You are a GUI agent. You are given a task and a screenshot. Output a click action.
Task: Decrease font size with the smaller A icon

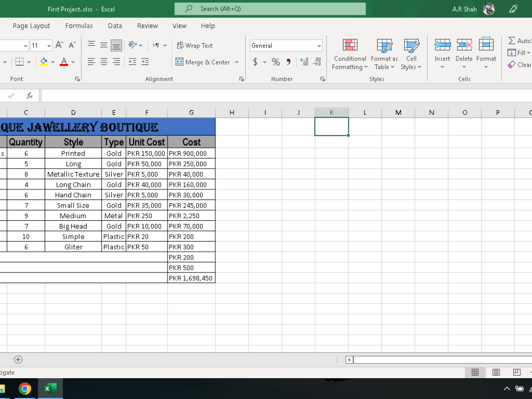tap(72, 45)
